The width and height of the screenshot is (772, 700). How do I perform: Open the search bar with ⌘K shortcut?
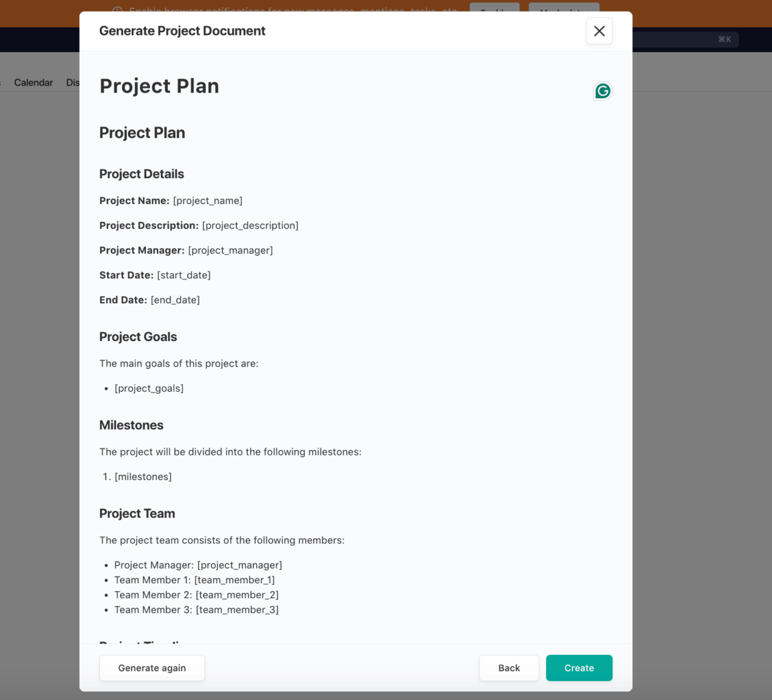[724, 39]
